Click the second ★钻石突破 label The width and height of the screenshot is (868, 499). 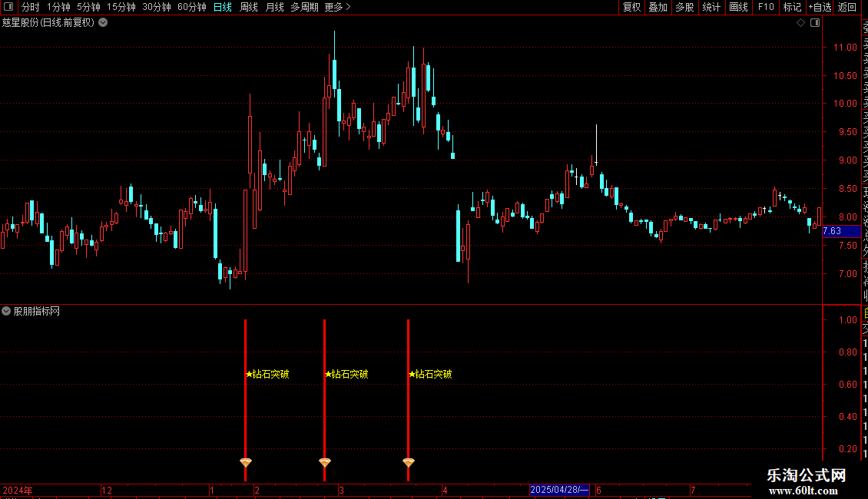[x=346, y=374]
